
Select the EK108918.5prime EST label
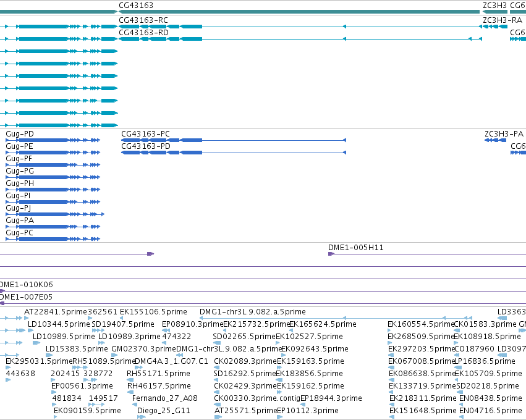pyautogui.click(x=487, y=337)
